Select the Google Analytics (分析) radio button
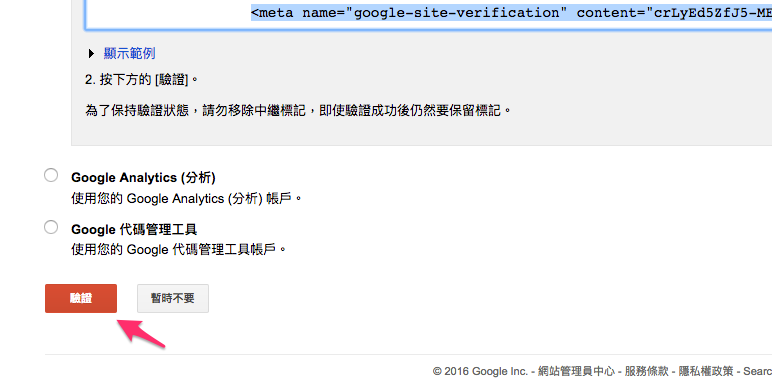 51,175
